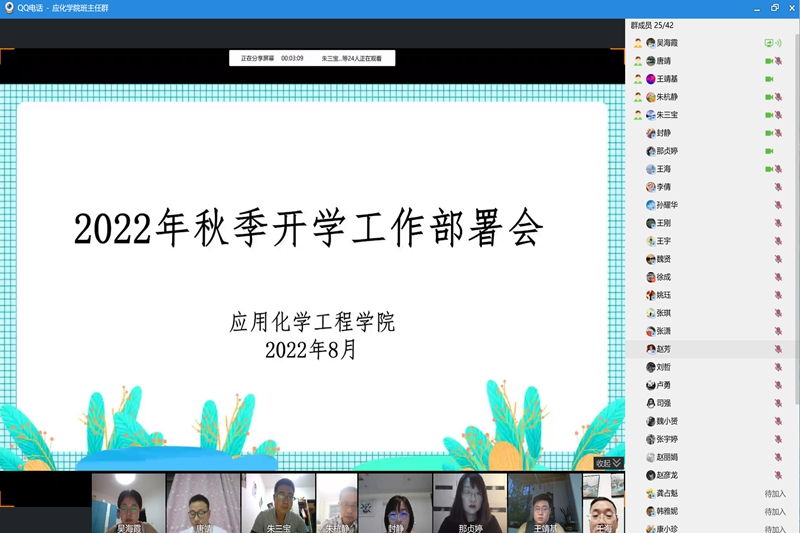Click the QQ phone app icon in title bar
The image size is (800, 533).
click(x=9, y=7)
